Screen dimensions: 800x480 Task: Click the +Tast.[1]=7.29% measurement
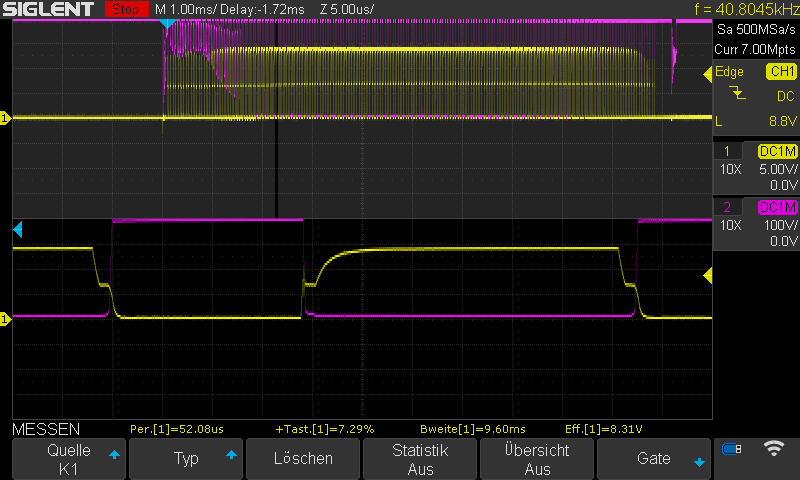pos(325,430)
